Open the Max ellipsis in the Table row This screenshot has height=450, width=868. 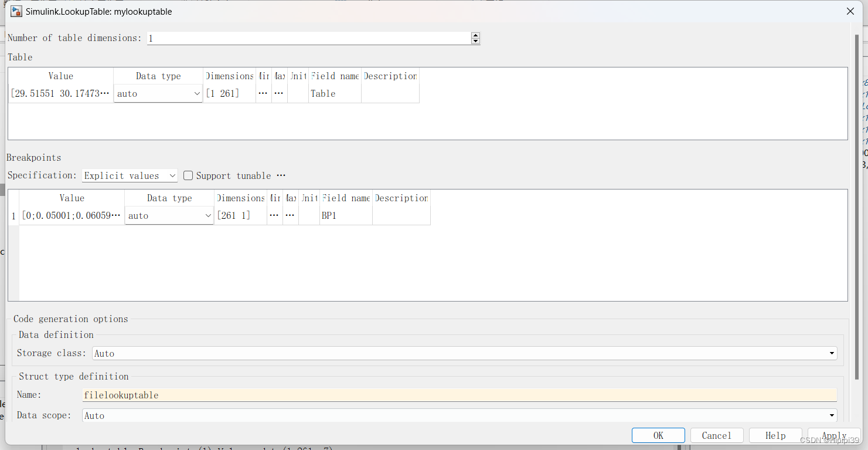tap(279, 93)
